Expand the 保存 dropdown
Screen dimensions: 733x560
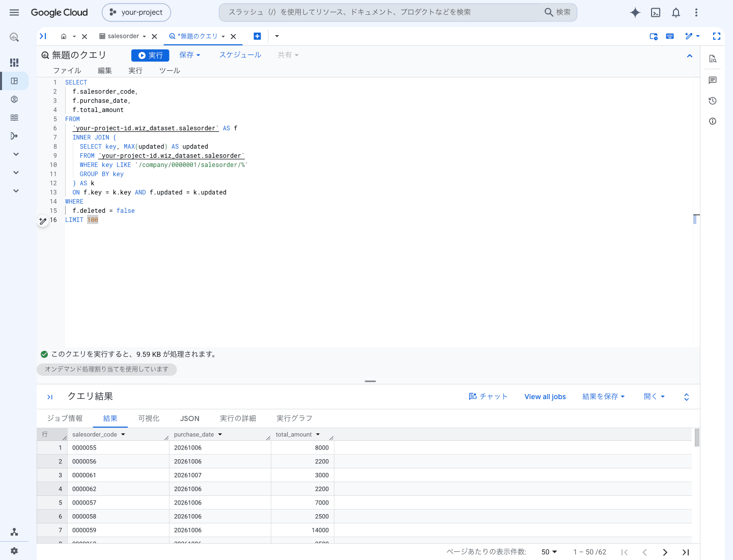point(190,55)
